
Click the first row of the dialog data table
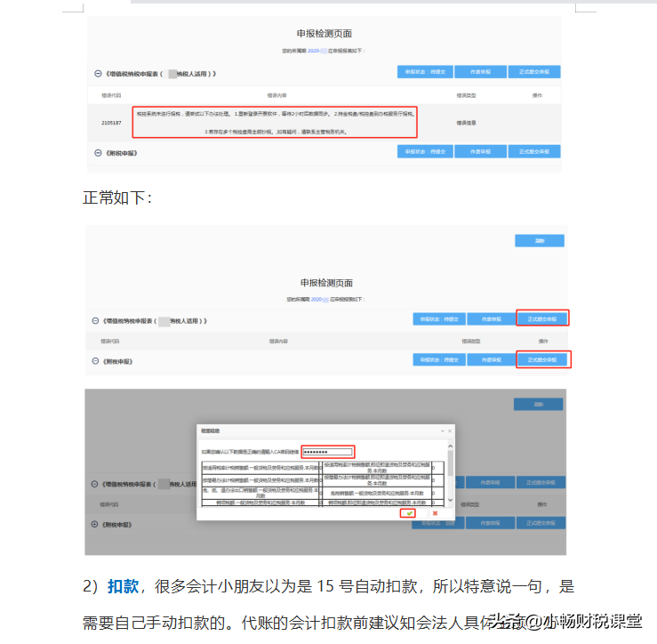[323, 468]
